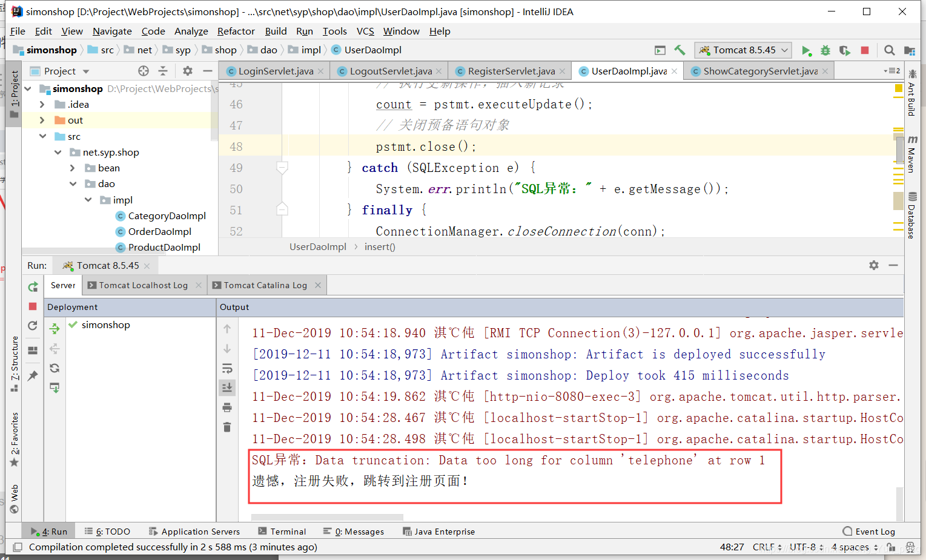This screenshot has width=926, height=560.
Task: Open 0: Messages tool window
Action: tap(354, 532)
